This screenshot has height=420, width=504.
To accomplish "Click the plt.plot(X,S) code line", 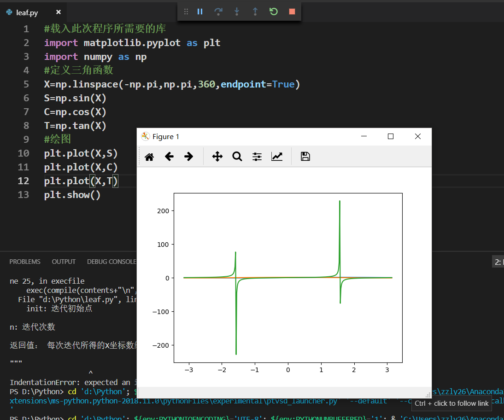I will [x=81, y=153].
